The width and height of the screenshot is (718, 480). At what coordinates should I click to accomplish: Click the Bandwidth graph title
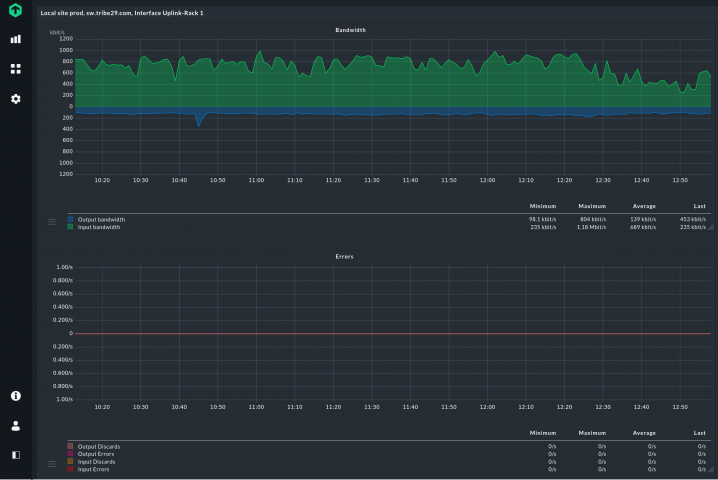pos(350,30)
